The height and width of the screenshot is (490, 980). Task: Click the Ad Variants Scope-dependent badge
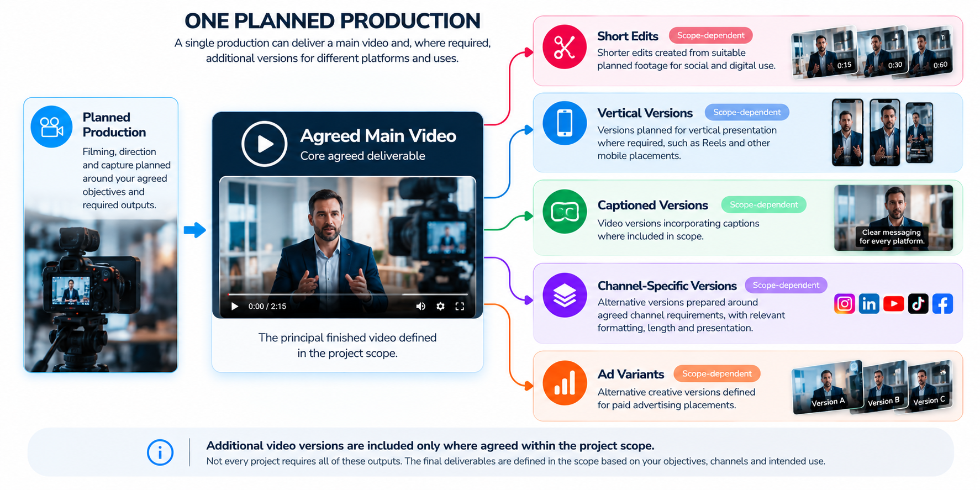(716, 373)
